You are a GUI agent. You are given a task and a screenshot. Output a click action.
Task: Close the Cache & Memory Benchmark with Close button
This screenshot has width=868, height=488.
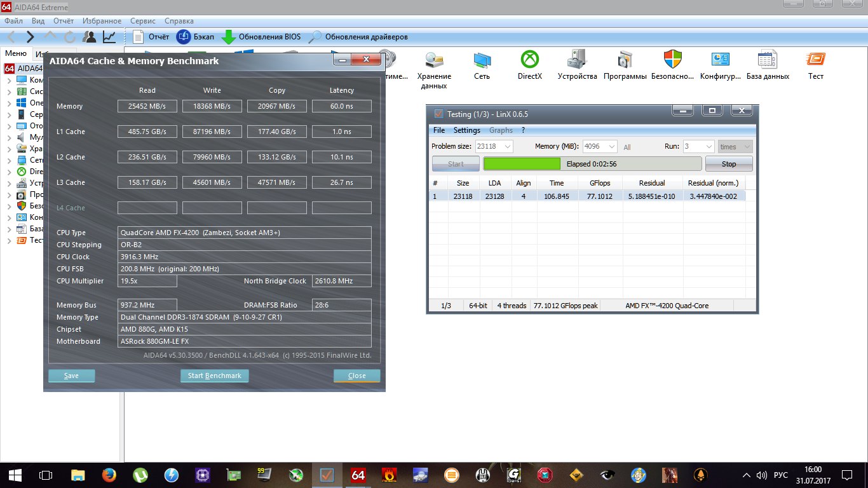357,376
